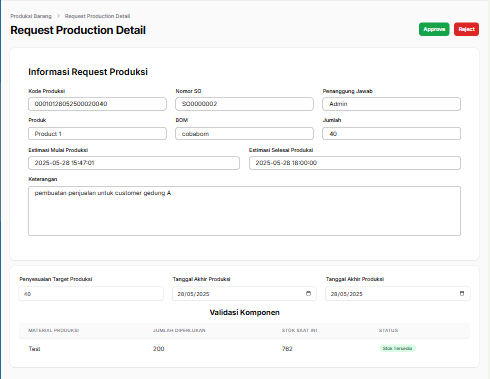Click the 782 stok saat ini cell
The width and height of the screenshot is (490, 379).
(287, 349)
